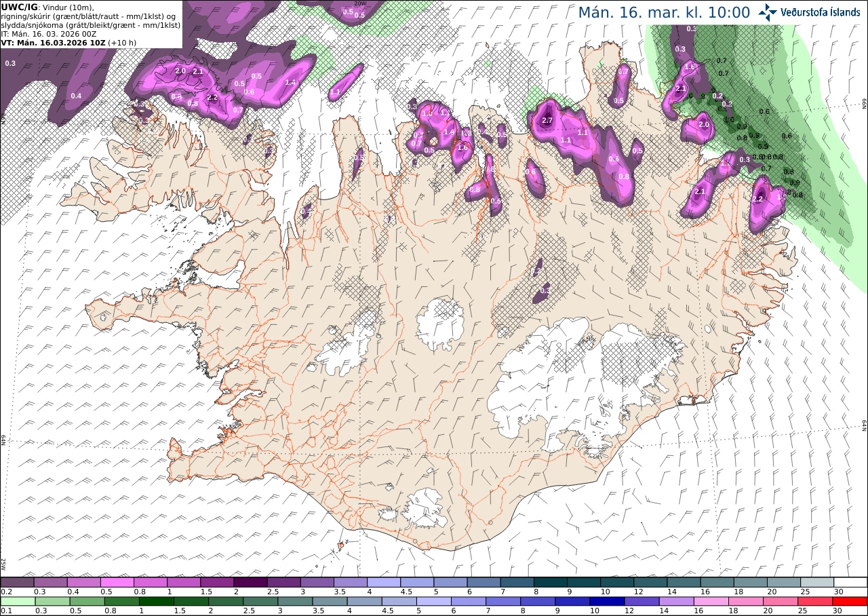
Task: Click the '(+10 h)' forecast offset text
Action: (x=121, y=42)
